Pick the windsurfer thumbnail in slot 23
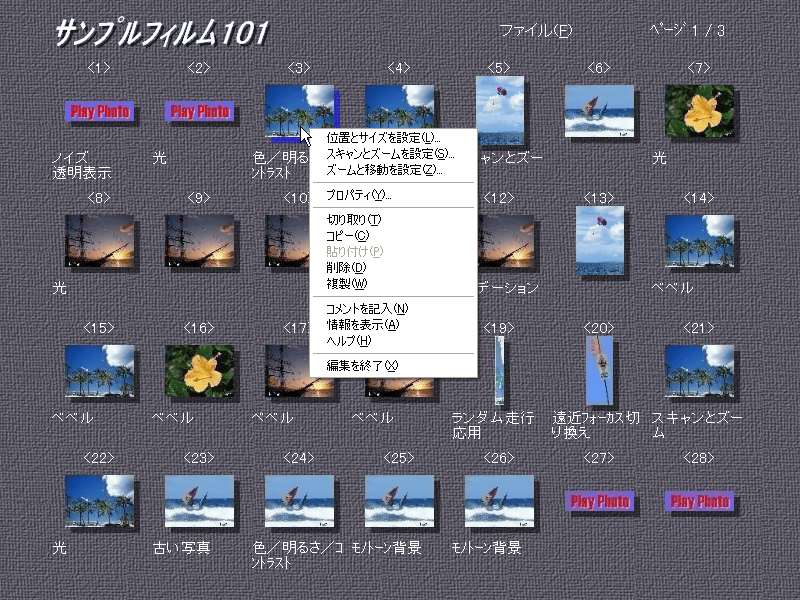 coord(199,501)
